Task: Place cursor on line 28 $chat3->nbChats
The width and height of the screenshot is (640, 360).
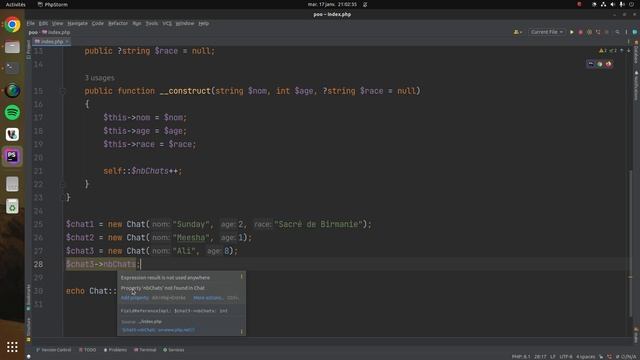Action: [101, 264]
